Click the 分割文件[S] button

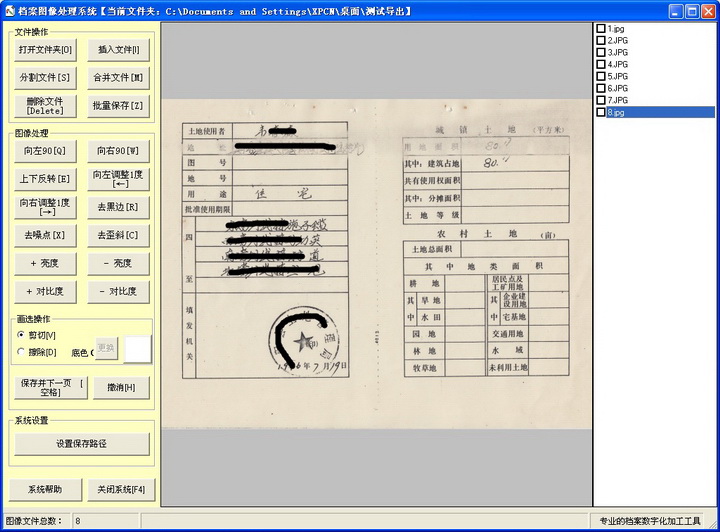(x=45, y=78)
